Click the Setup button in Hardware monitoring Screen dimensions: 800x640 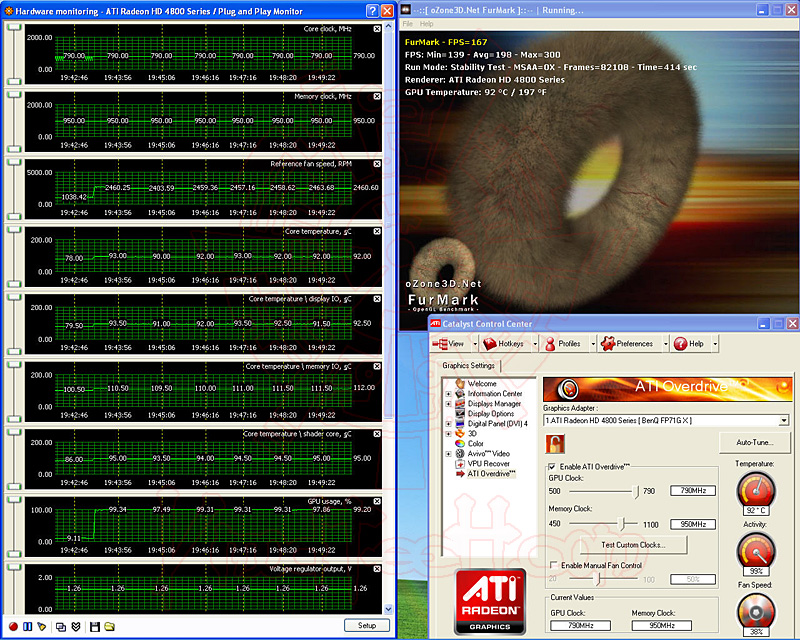(x=367, y=625)
